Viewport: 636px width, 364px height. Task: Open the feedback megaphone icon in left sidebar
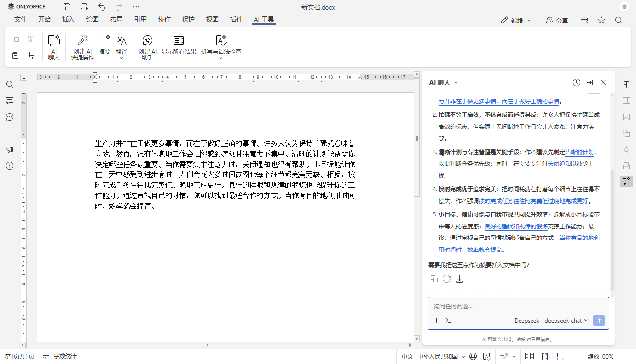[x=10, y=149]
